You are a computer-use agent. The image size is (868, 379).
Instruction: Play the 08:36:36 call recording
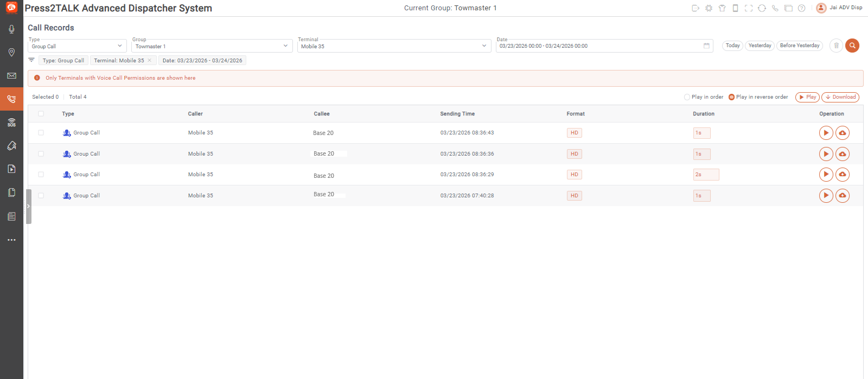pyautogui.click(x=826, y=154)
